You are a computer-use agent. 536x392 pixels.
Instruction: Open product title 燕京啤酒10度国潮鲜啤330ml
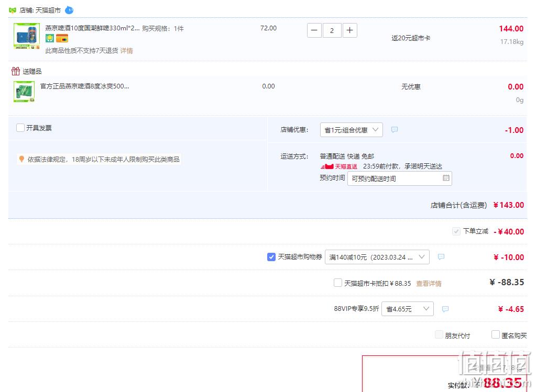point(92,28)
